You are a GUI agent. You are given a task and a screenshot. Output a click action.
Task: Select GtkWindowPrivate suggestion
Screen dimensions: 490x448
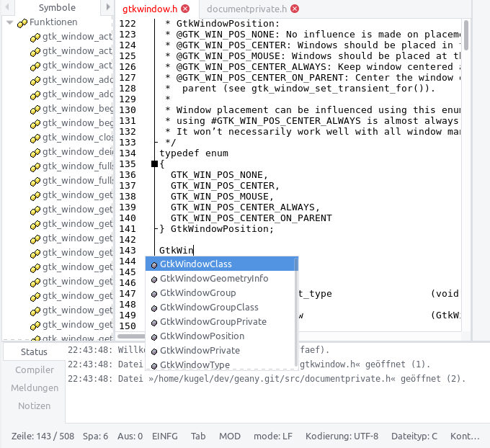tap(220, 350)
